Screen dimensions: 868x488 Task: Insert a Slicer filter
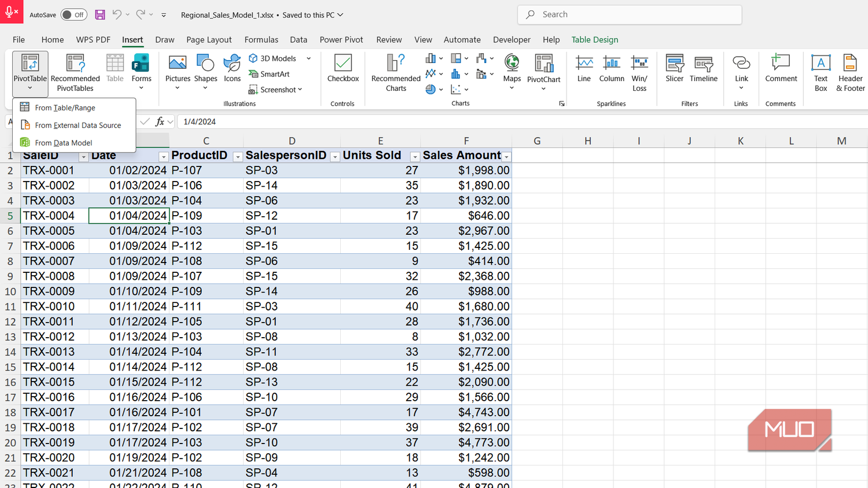(x=674, y=68)
